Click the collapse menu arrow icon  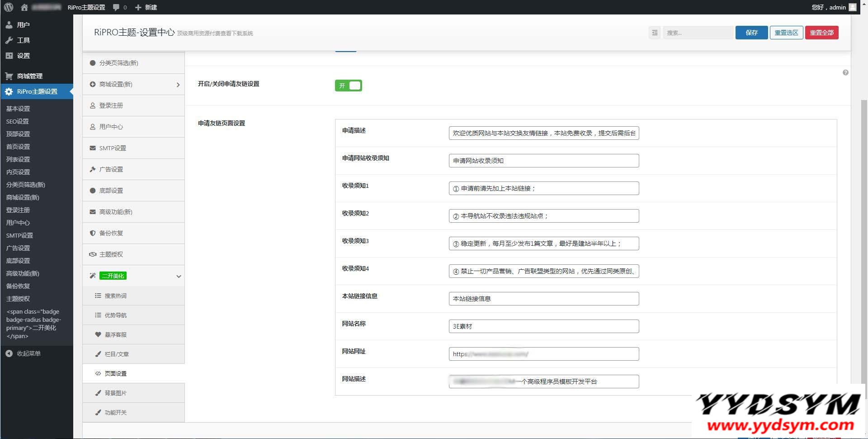pos(9,353)
